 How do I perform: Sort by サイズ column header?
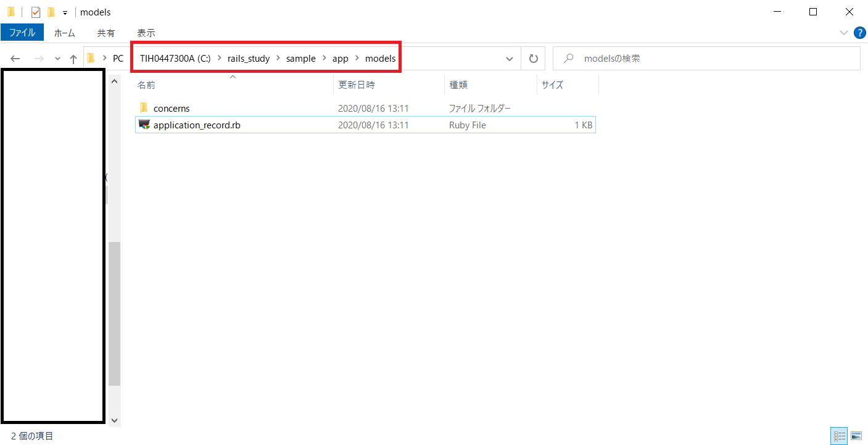[x=568, y=85]
